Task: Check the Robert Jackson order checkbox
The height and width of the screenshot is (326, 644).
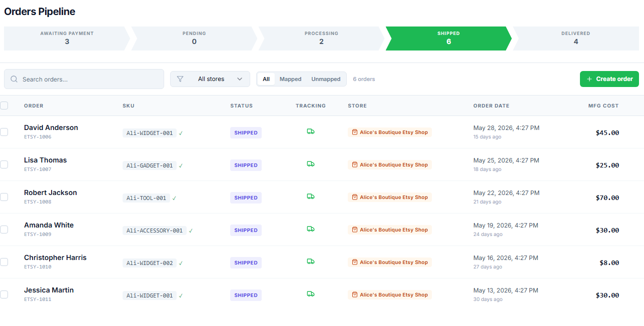Action: point(4,197)
